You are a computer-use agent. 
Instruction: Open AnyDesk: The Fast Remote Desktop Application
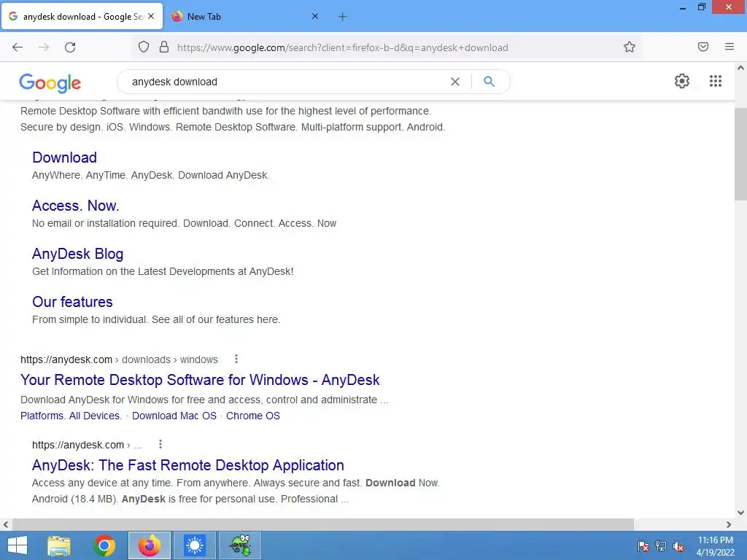[187, 465]
